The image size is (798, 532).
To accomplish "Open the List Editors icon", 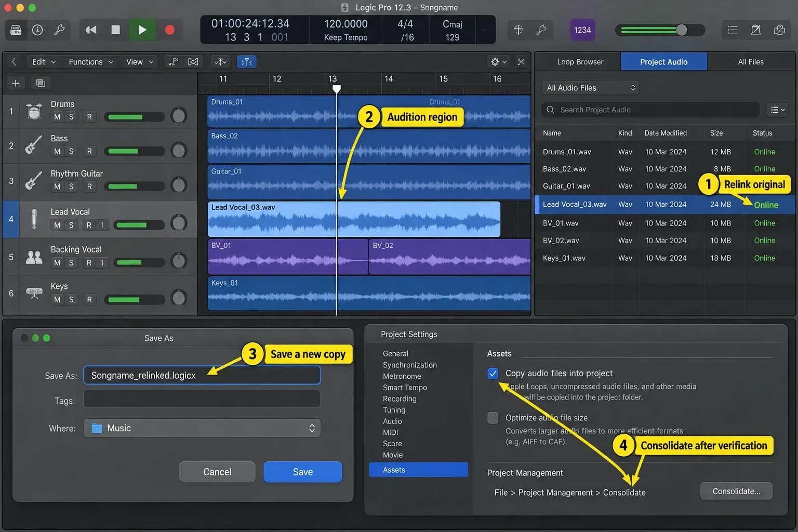I will [733, 30].
